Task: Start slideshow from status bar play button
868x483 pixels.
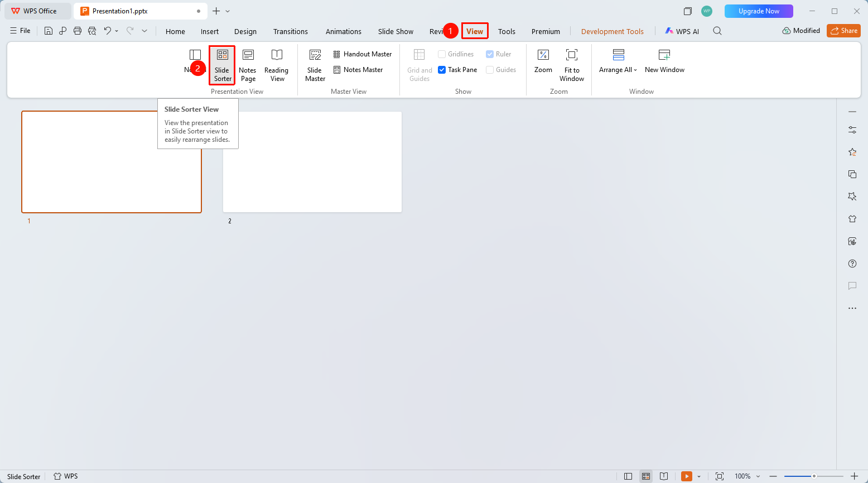Action: point(687,476)
